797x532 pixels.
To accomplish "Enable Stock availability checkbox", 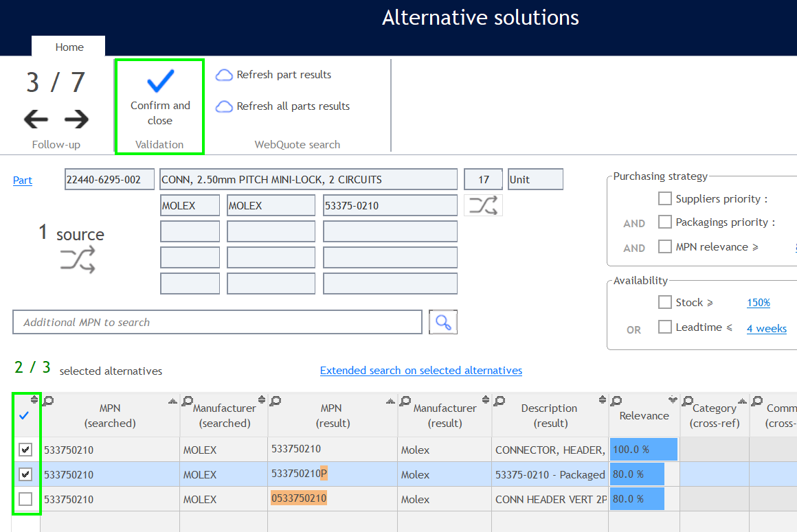I will (x=664, y=303).
